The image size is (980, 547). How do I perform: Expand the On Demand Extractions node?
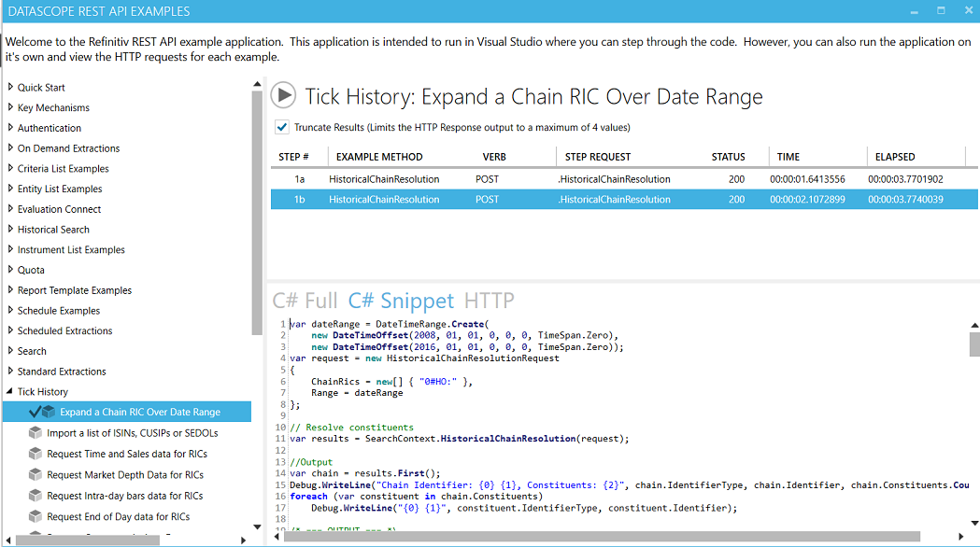10,148
